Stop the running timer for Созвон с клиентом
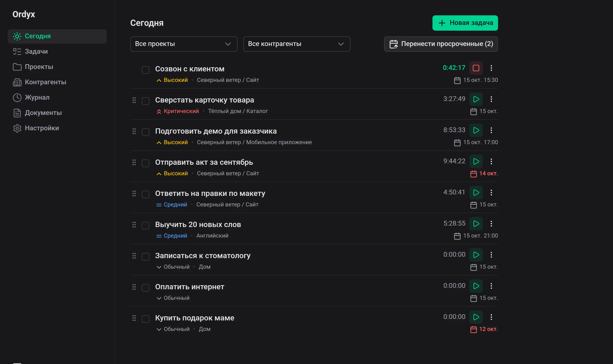The height and width of the screenshot is (364, 613). point(476,68)
